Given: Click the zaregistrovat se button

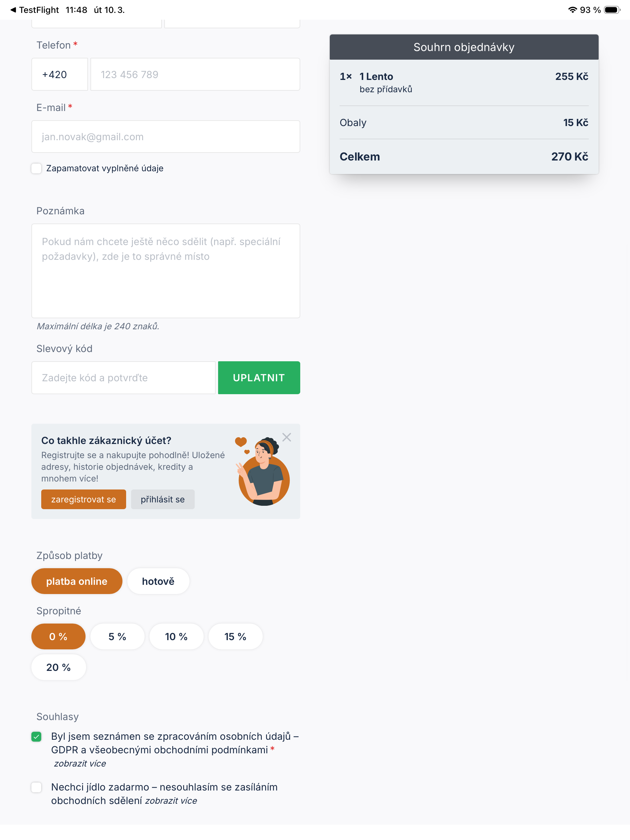Looking at the screenshot, I should 84,499.
